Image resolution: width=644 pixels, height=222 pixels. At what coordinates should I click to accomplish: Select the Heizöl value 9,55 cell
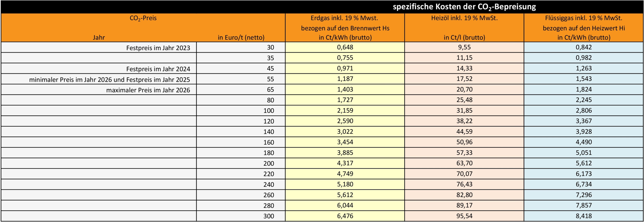pyautogui.click(x=464, y=47)
